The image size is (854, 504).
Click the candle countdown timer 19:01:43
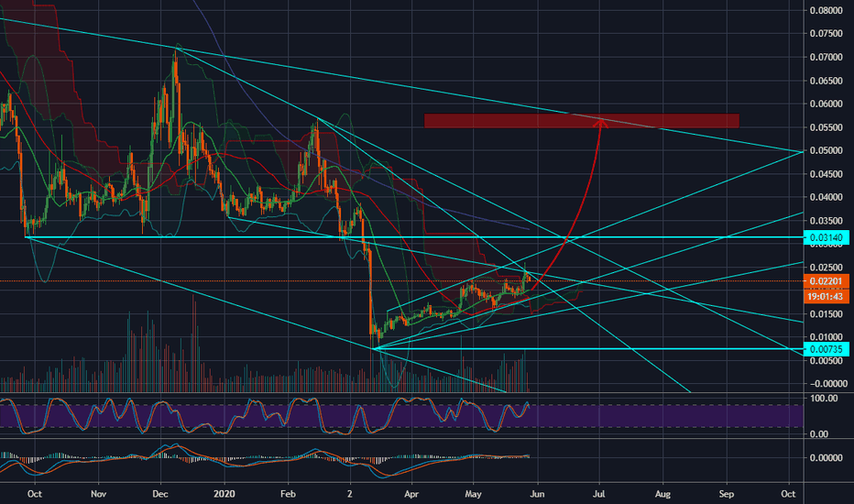(x=827, y=296)
